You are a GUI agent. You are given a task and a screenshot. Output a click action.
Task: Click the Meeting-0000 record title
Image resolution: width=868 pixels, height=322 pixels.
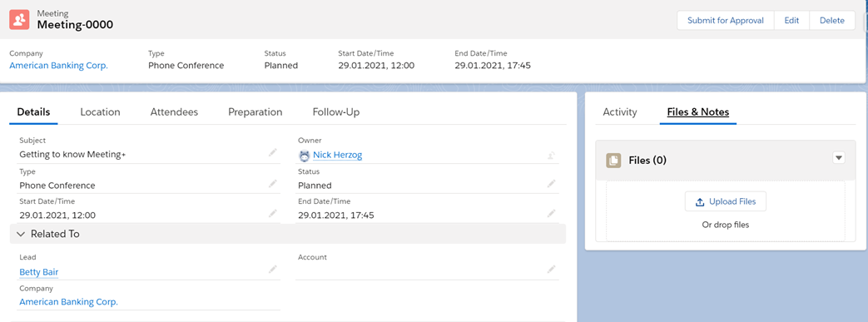pos(75,24)
